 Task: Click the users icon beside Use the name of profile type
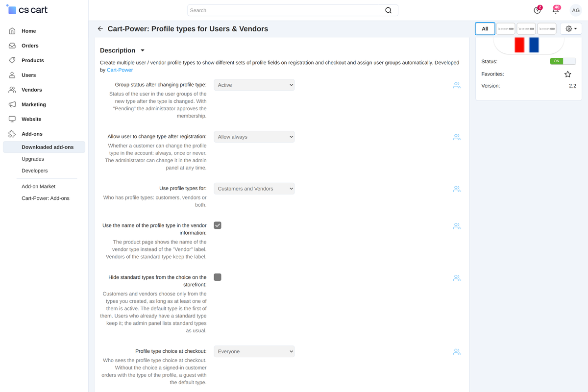457,226
